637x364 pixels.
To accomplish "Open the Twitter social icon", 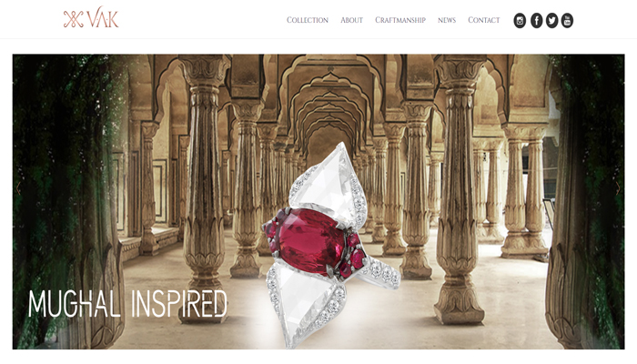I will [551, 21].
